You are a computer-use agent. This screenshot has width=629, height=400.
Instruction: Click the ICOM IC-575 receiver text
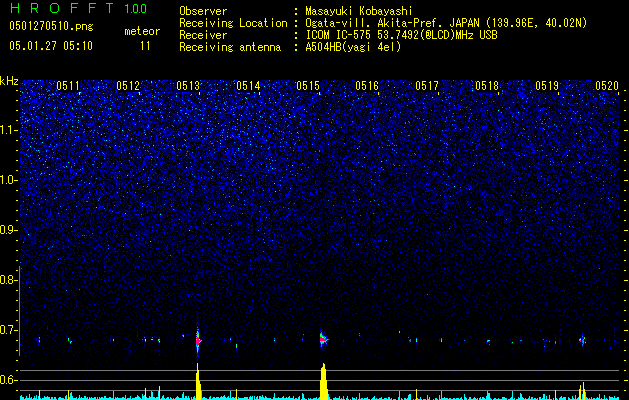[x=401, y=35]
